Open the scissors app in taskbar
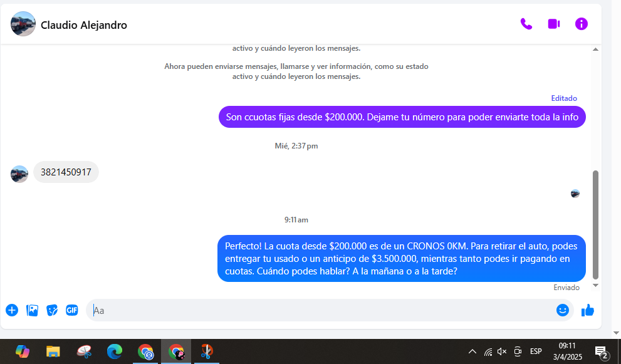 coord(207,351)
